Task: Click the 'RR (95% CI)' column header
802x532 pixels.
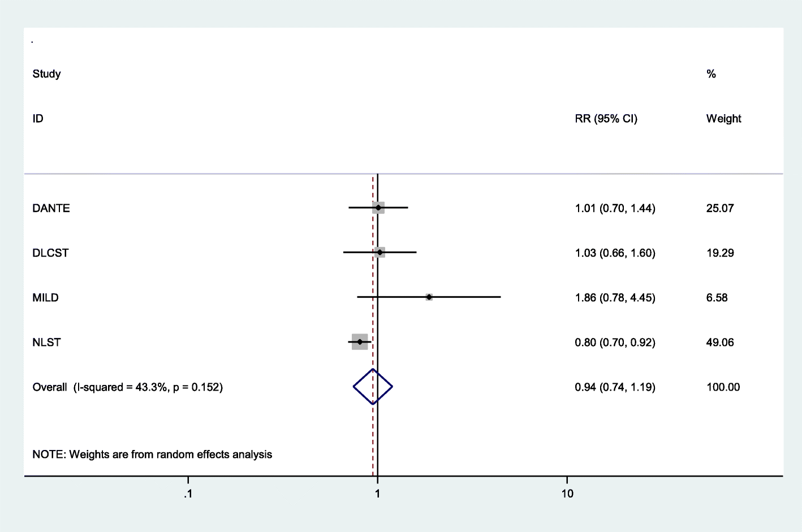Action: pos(606,119)
